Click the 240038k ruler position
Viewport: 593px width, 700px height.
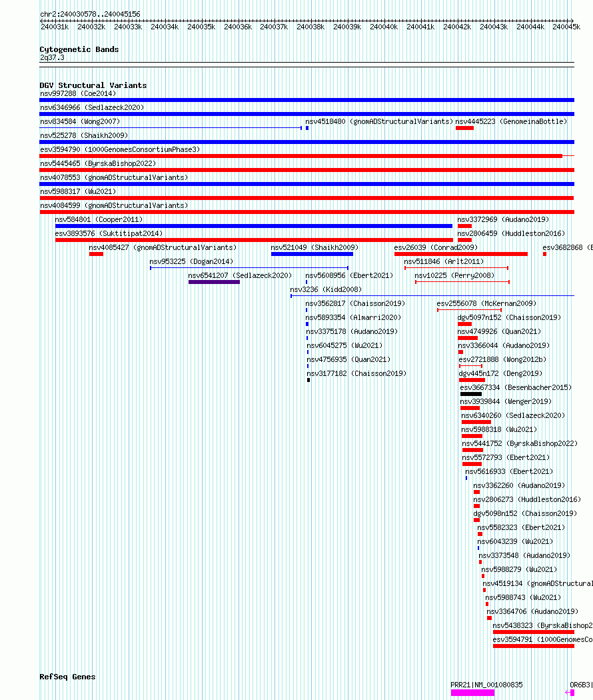(310, 27)
